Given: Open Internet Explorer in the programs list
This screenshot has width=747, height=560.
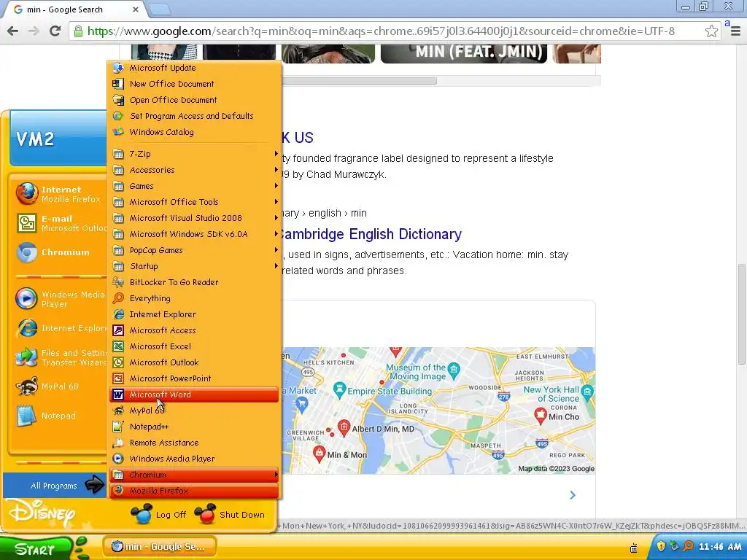Looking at the screenshot, I should click(x=194, y=314).
